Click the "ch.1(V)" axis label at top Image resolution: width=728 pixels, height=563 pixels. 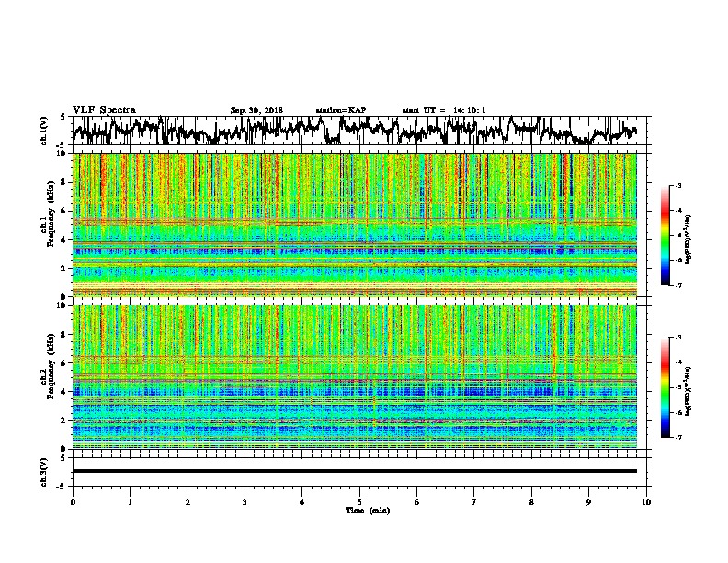pos(43,131)
